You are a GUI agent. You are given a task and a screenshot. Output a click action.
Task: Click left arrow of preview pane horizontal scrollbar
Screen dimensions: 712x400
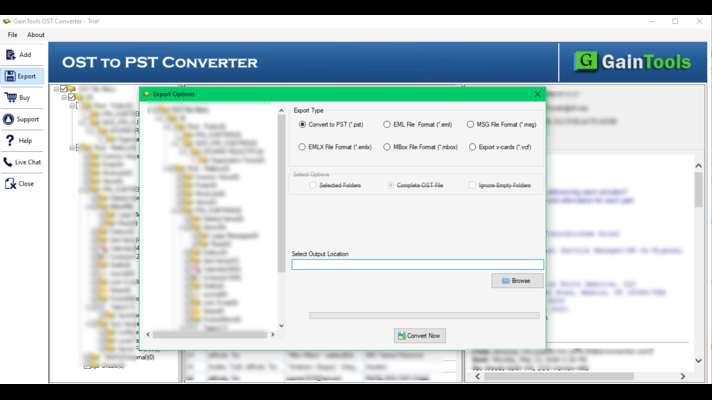[x=478, y=376]
